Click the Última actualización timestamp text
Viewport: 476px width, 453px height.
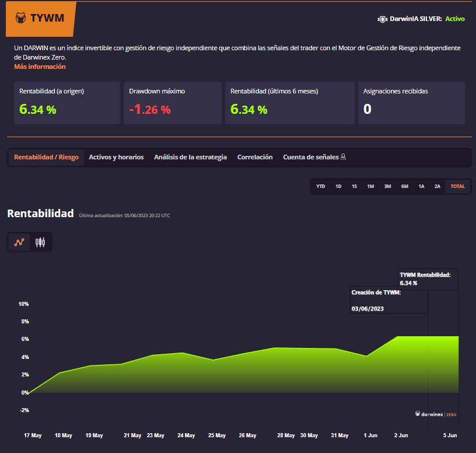(x=124, y=215)
